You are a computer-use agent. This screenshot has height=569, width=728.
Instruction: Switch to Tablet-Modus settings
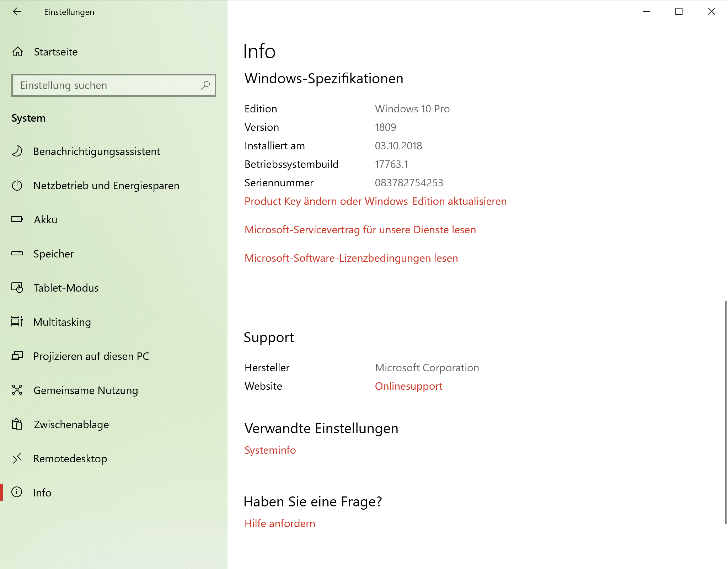point(114,288)
